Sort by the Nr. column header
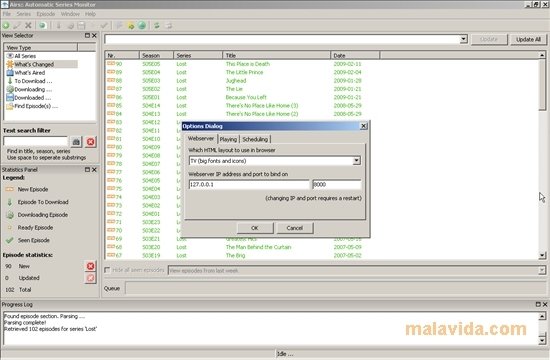Image resolution: width=550 pixels, height=360 pixels. pos(122,55)
